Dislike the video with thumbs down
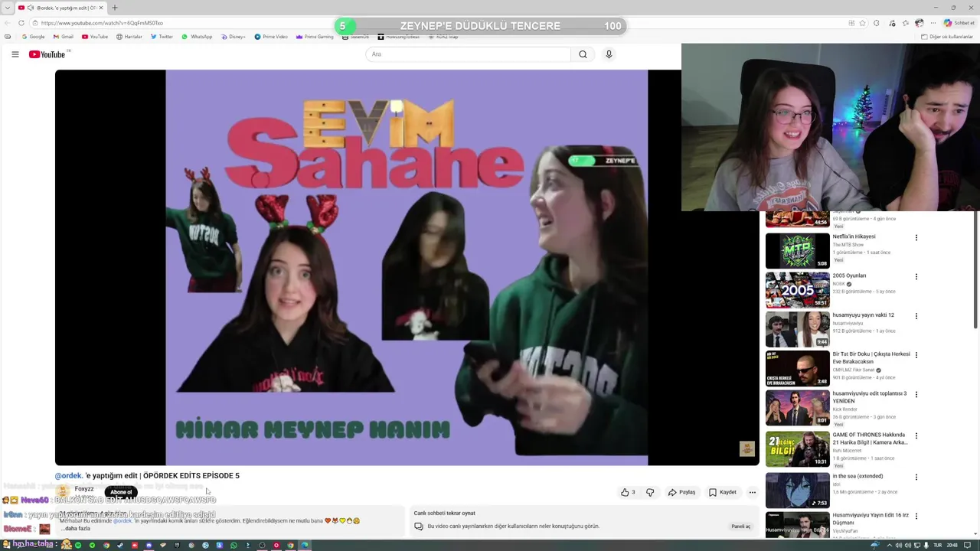The image size is (980, 551). [x=650, y=492]
